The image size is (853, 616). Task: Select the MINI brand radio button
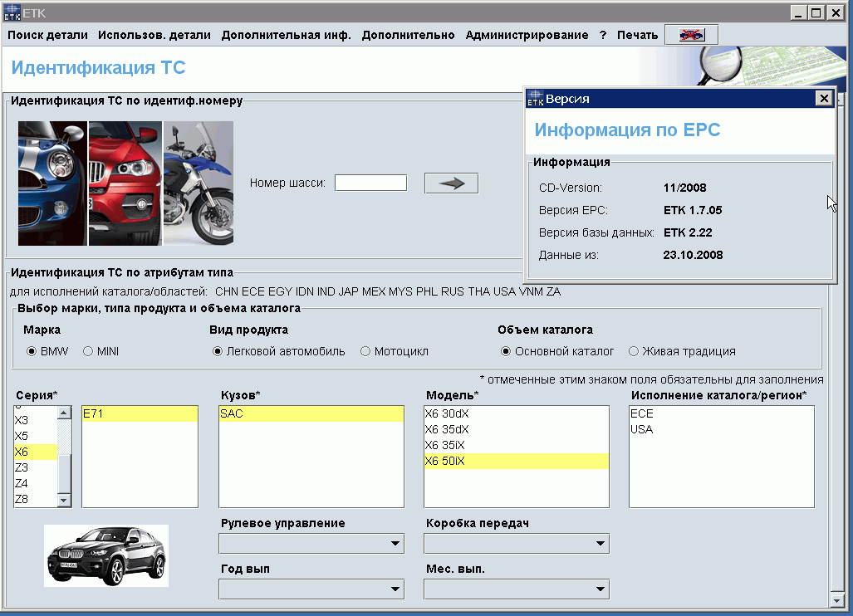click(88, 351)
